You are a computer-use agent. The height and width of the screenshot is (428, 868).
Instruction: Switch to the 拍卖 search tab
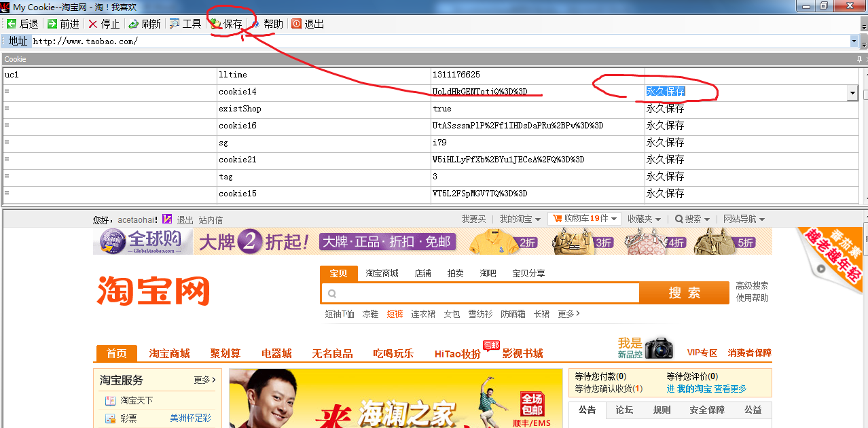(x=455, y=273)
